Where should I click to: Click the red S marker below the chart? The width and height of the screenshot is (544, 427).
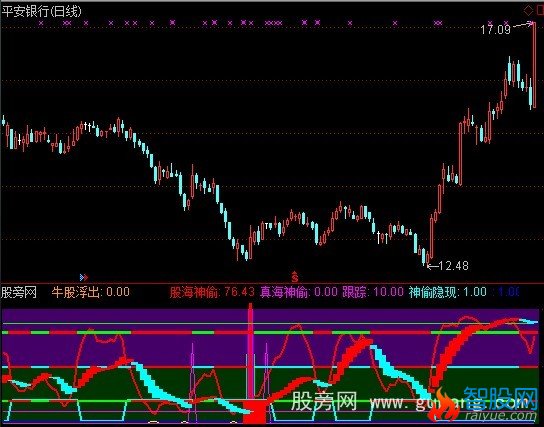(295, 276)
